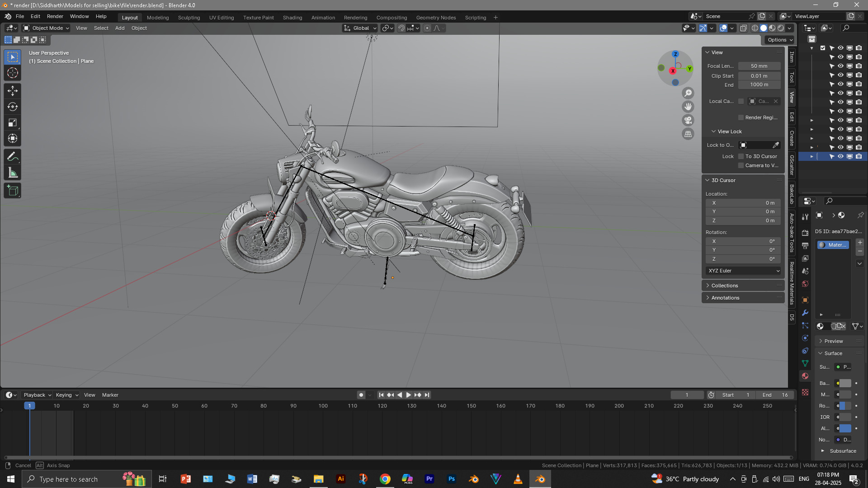Open the Object properties tab
The height and width of the screenshot is (488, 868).
(x=805, y=300)
